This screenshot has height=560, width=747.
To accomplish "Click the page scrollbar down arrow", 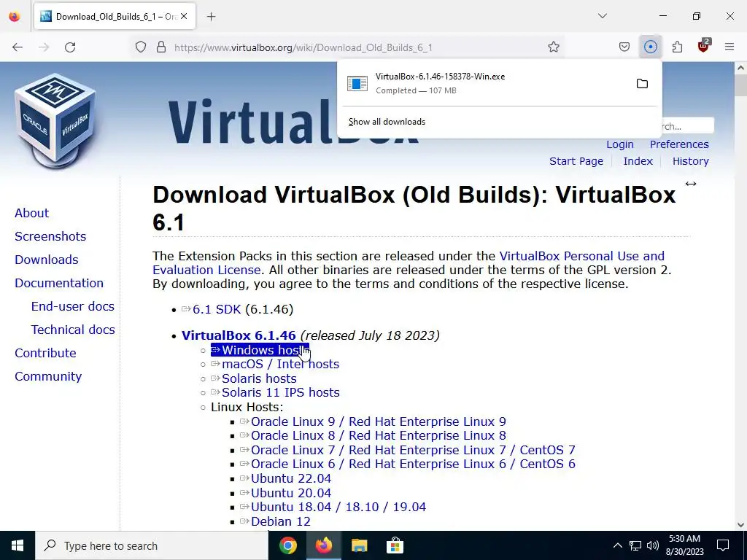I will coord(740,525).
